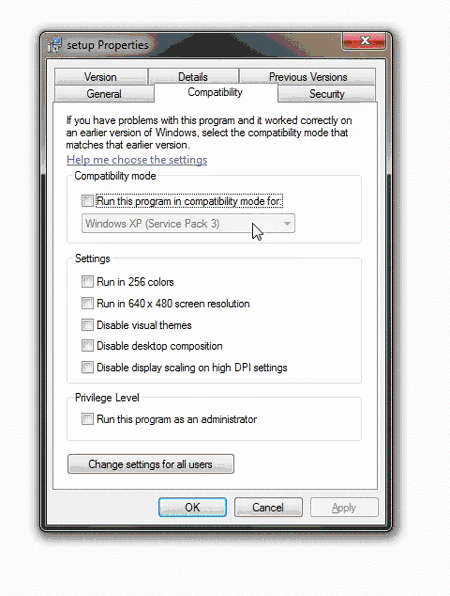Enable 'Disable display scaling on high DPI settings'
This screenshot has height=596, width=450.
point(87,368)
